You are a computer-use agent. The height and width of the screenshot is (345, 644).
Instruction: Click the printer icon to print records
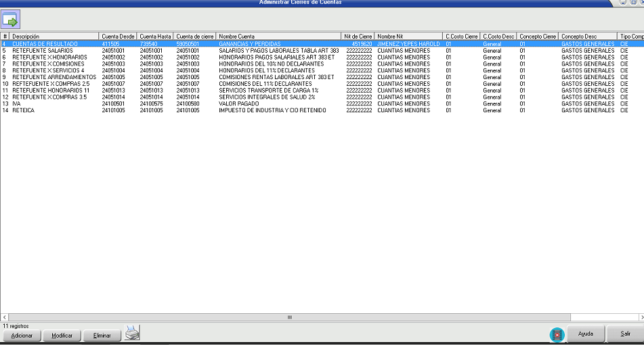coord(132,333)
